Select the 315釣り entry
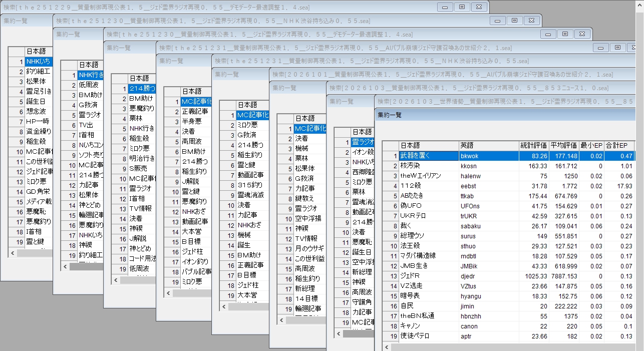 [250, 185]
